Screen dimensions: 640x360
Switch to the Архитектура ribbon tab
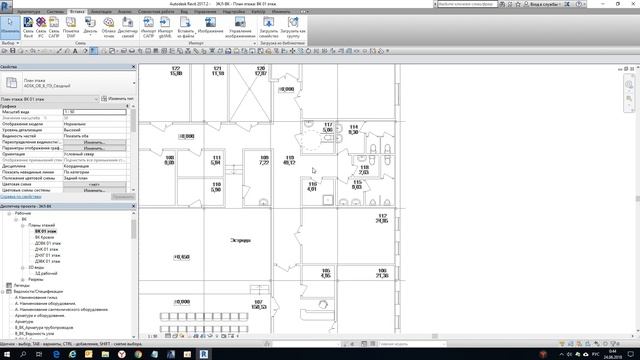click(x=29, y=12)
